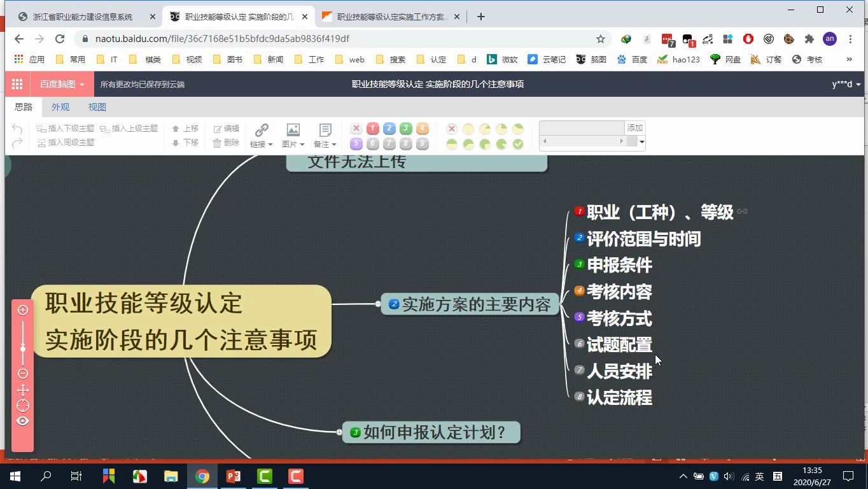Set progress to not started circle
This screenshot has width=868, height=489.
click(x=468, y=129)
